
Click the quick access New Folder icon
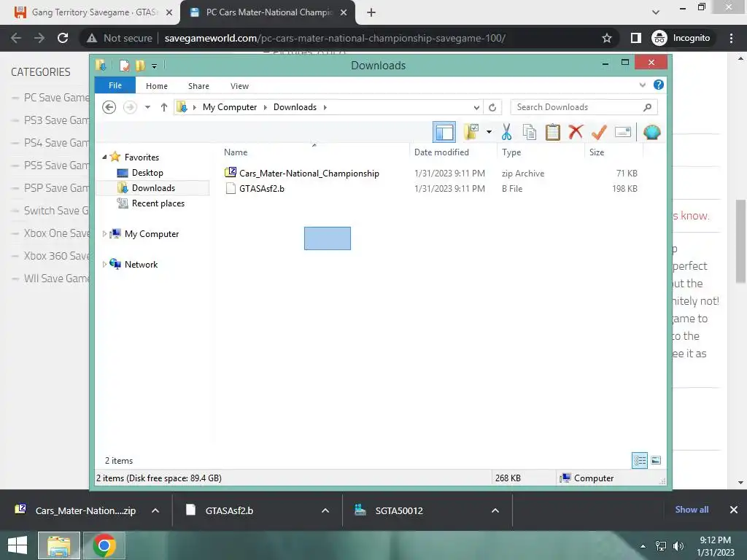[140, 65]
